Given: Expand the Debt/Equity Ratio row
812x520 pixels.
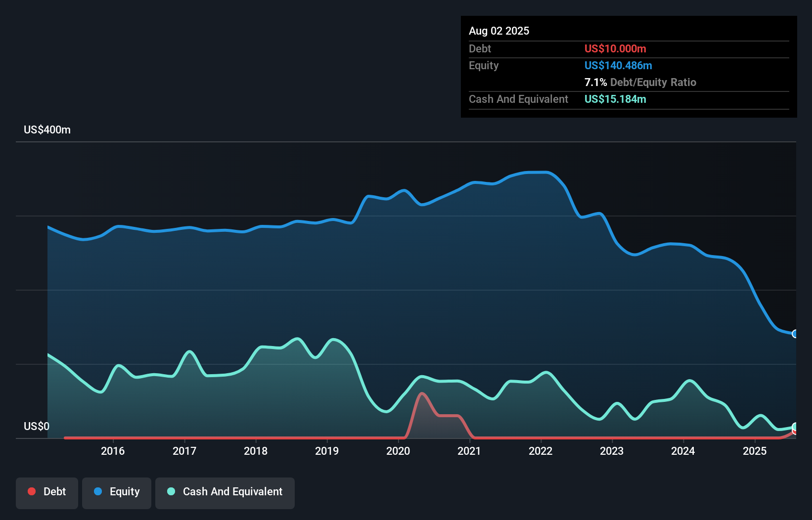Looking at the screenshot, I should click(x=640, y=82).
